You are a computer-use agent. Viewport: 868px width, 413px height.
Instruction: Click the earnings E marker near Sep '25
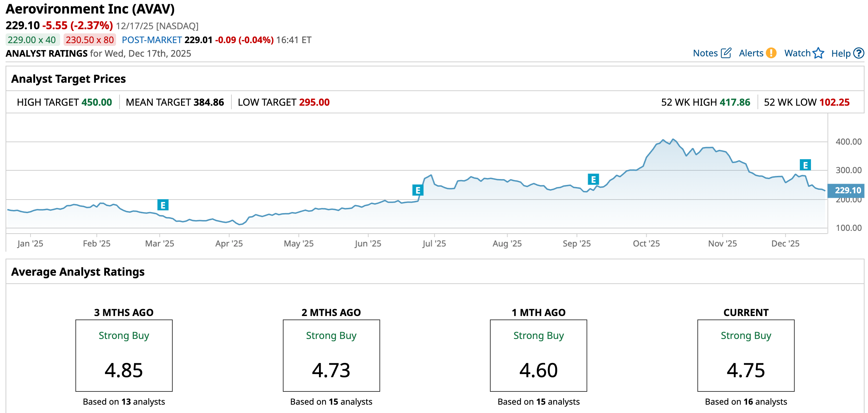(593, 179)
